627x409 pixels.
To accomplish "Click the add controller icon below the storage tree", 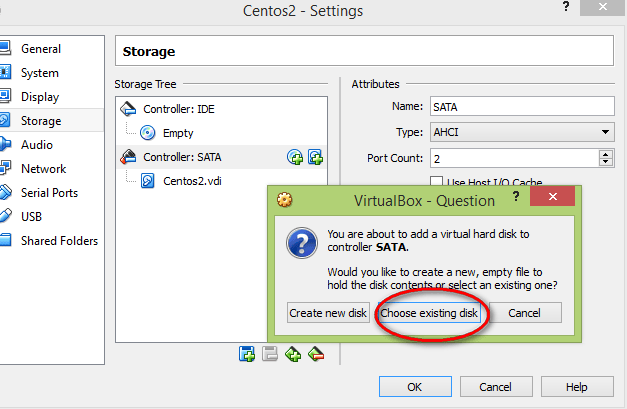I will tap(293, 353).
